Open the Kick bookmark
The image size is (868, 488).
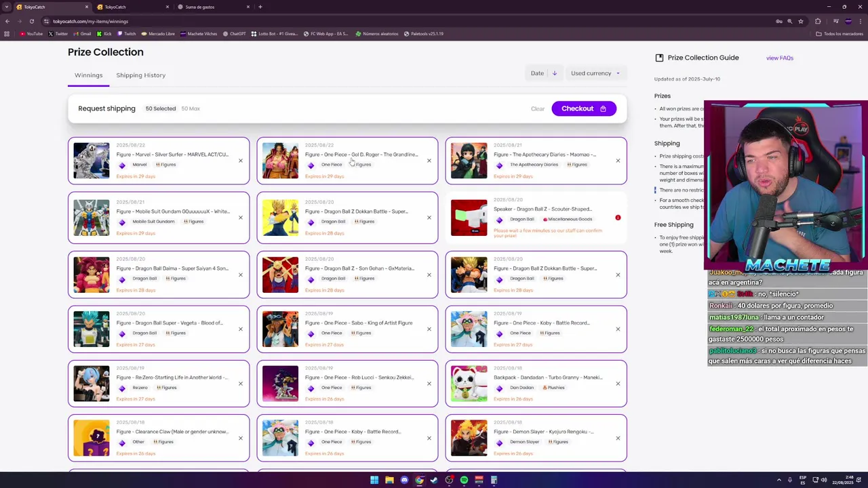[x=104, y=33]
